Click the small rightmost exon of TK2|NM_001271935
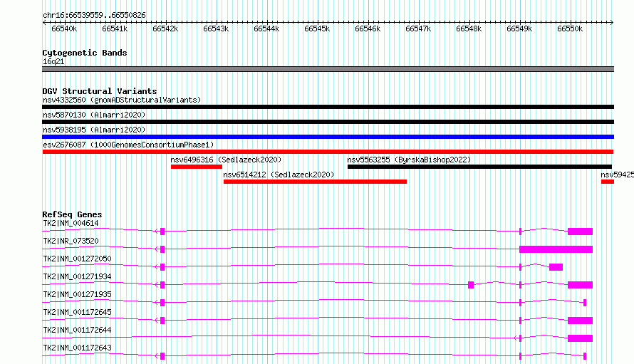634x364 pixels. 585,303
